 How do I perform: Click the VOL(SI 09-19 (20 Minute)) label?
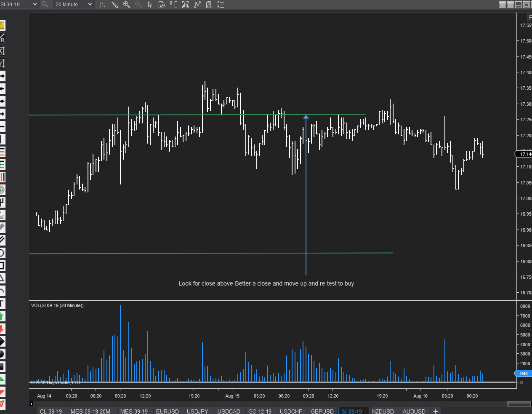point(57,305)
